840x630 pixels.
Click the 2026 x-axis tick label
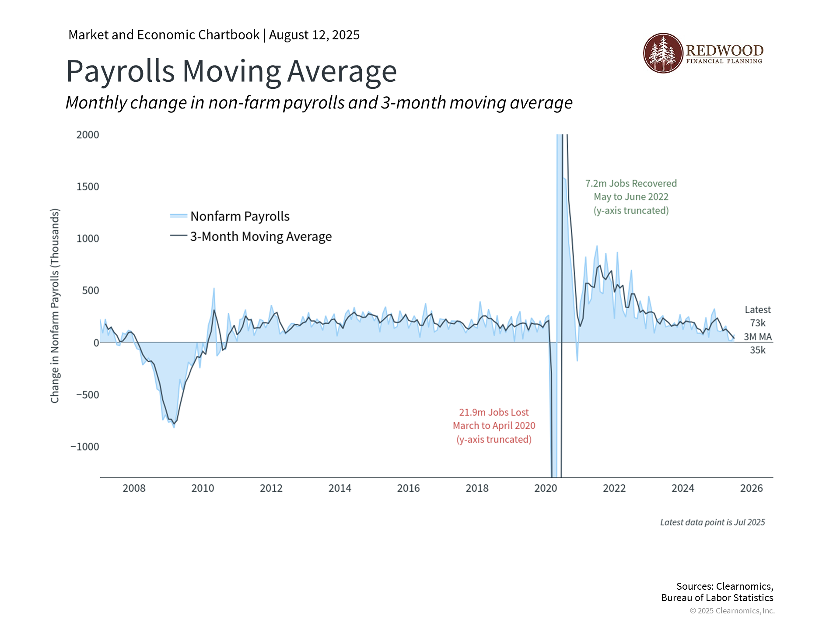coord(751,488)
